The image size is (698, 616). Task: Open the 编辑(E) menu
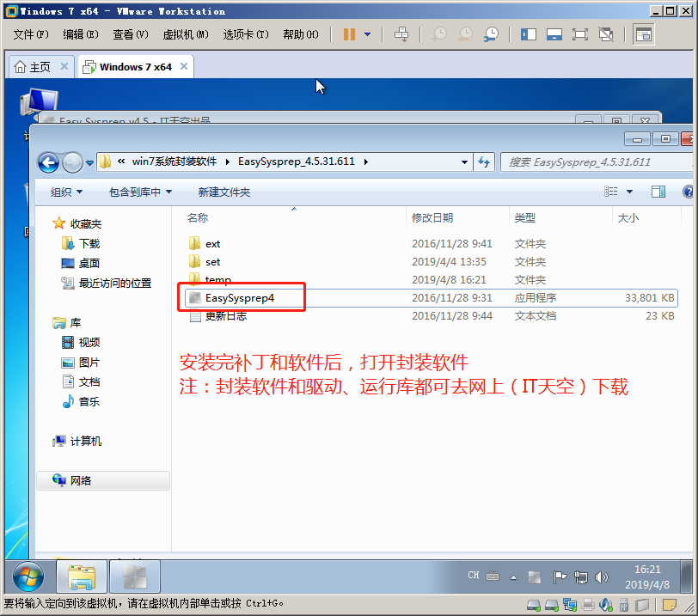point(81,34)
